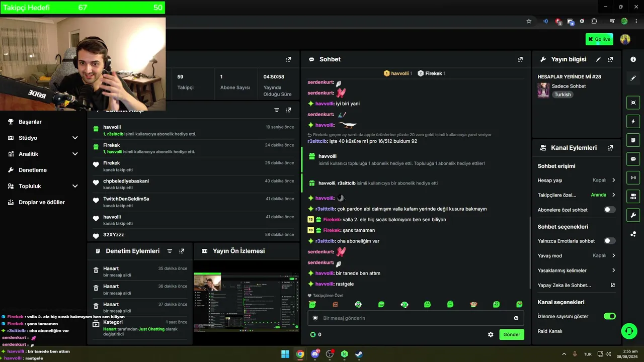The height and width of the screenshot is (362, 644).
Task: Open Discord from the taskbar
Action: 315,354
